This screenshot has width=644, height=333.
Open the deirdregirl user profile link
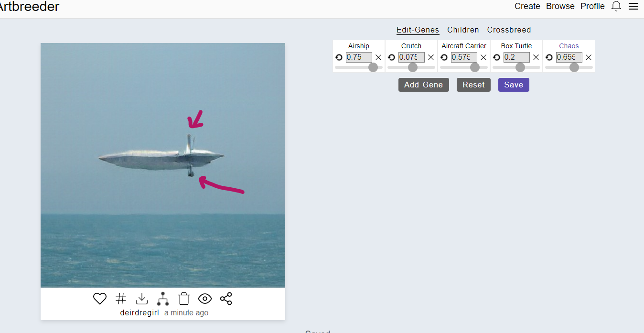(x=140, y=313)
